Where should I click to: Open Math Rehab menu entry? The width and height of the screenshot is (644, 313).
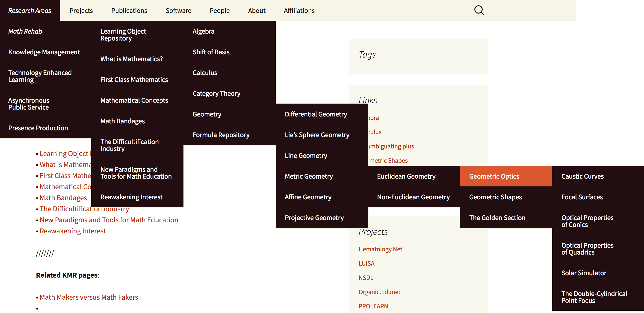point(25,31)
